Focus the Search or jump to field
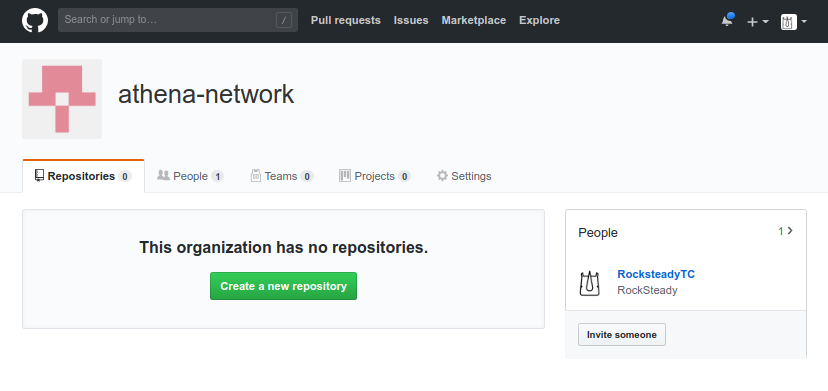This screenshot has height=391, width=828. [x=177, y=20]
